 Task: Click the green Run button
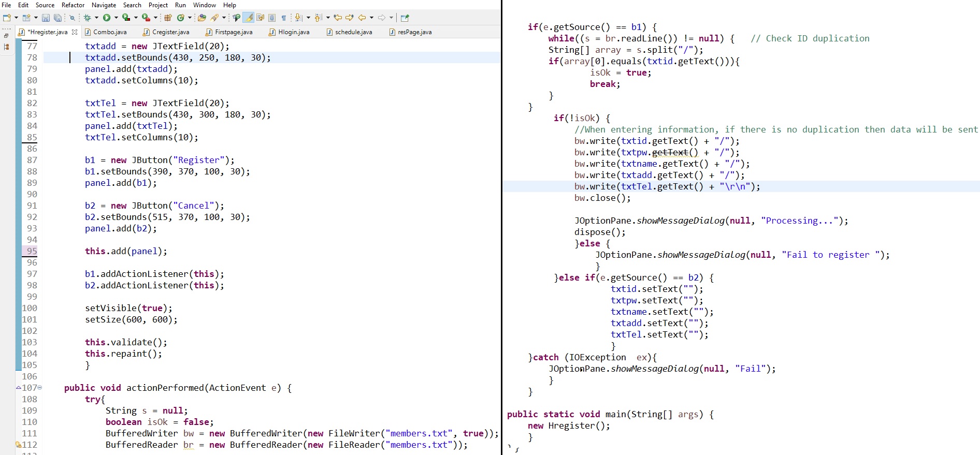pyautogui.click(x=107, y=18)
